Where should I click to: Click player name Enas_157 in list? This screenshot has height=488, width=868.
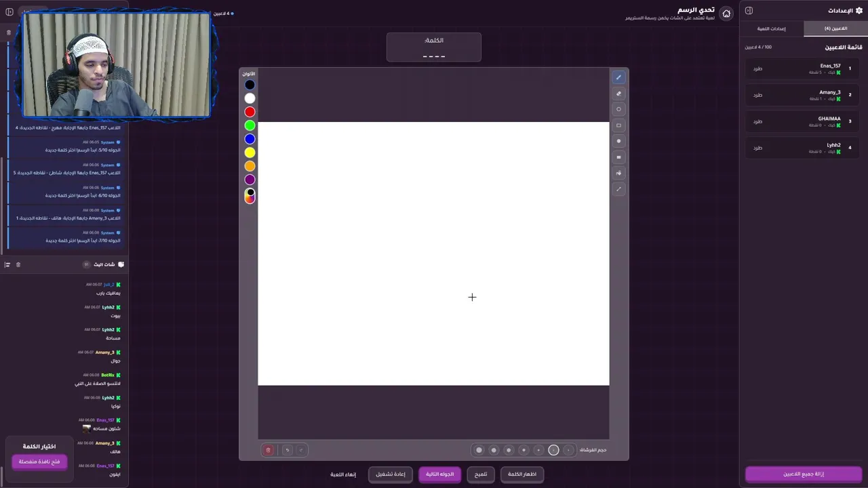(x=830, y=66)
